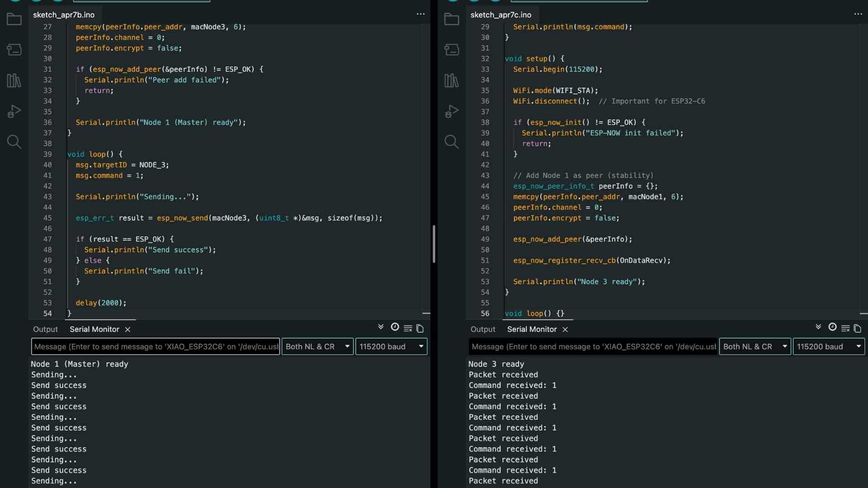The width and height of the screenshot is (868, 488).
Task: Open Debug panel in left window sidebar
Action: click(14, 111)
